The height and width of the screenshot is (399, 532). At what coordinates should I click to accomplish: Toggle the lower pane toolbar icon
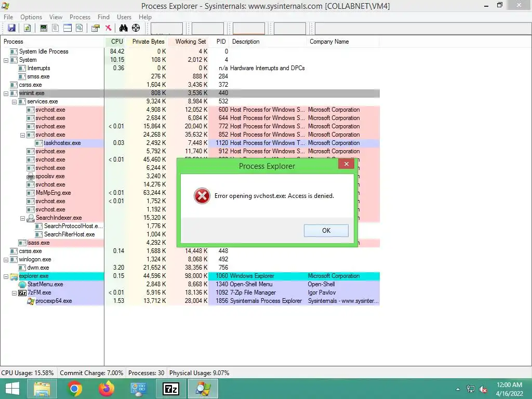click(68, 28)
